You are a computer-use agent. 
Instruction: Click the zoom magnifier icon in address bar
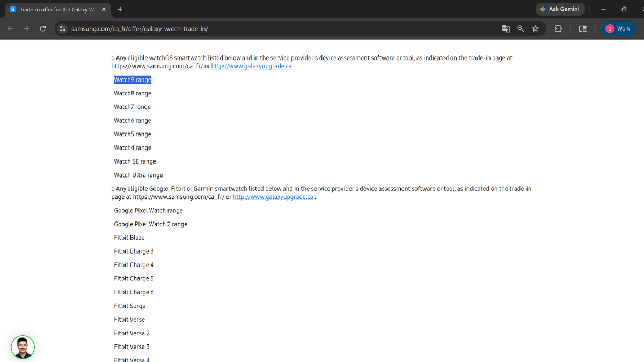click(521, 28)
